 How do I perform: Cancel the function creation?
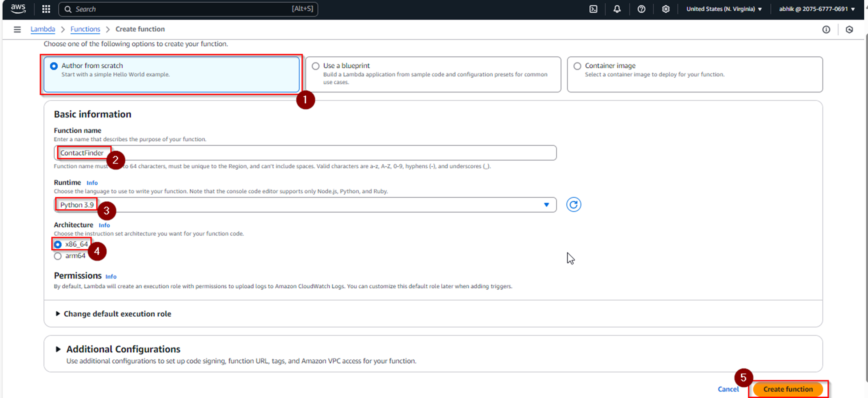[x=728, y=389]
